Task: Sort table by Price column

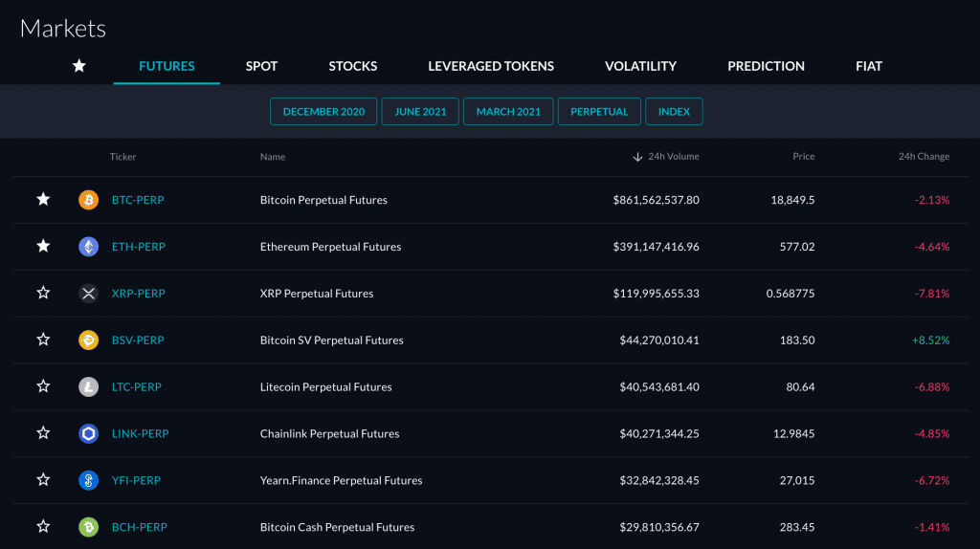Action: (x=803, y=157)
